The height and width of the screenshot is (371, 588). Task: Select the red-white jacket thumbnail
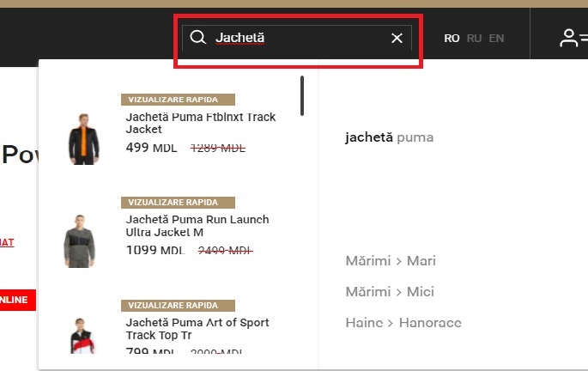(x=82, y=336)
